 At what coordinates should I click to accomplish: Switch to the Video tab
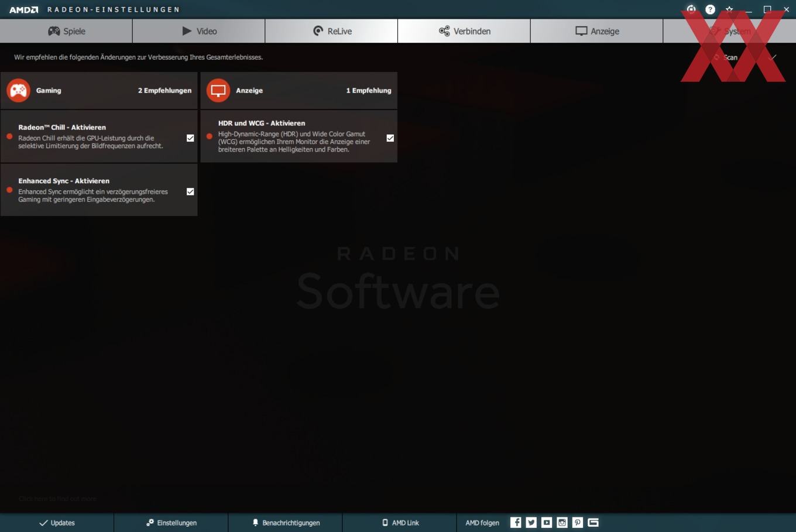click(x=199, y=31)
